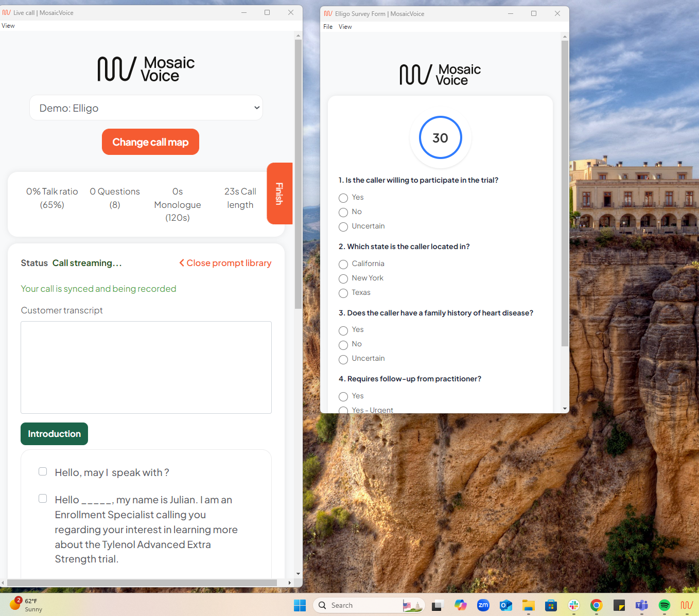Click the Survey Form vertical scrollbar thumb
The image size is (699, 616).
coord(565,193)
